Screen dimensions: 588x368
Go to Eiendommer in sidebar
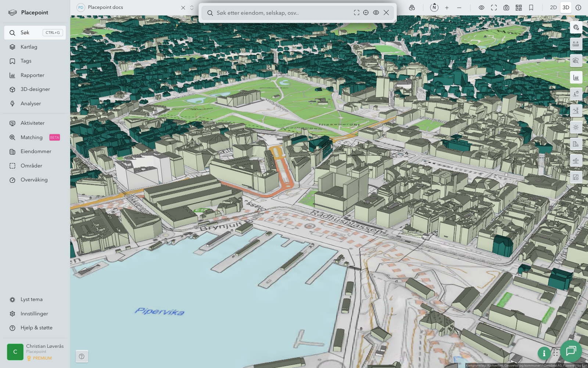(36, 151)
